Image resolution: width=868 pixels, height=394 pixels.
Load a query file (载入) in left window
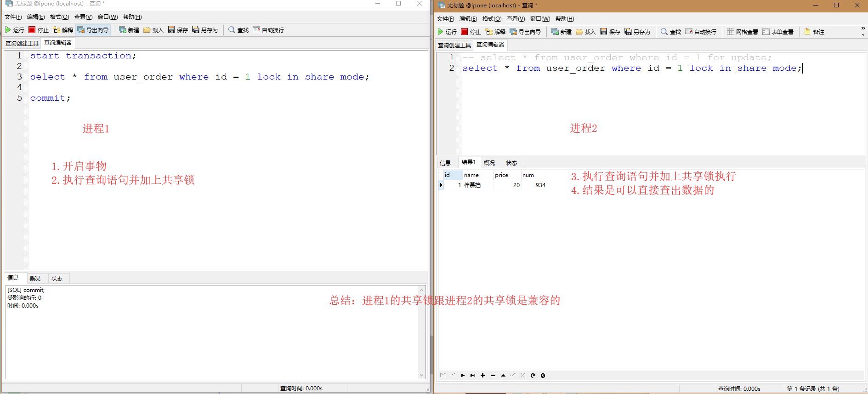[x=153, y=30]
